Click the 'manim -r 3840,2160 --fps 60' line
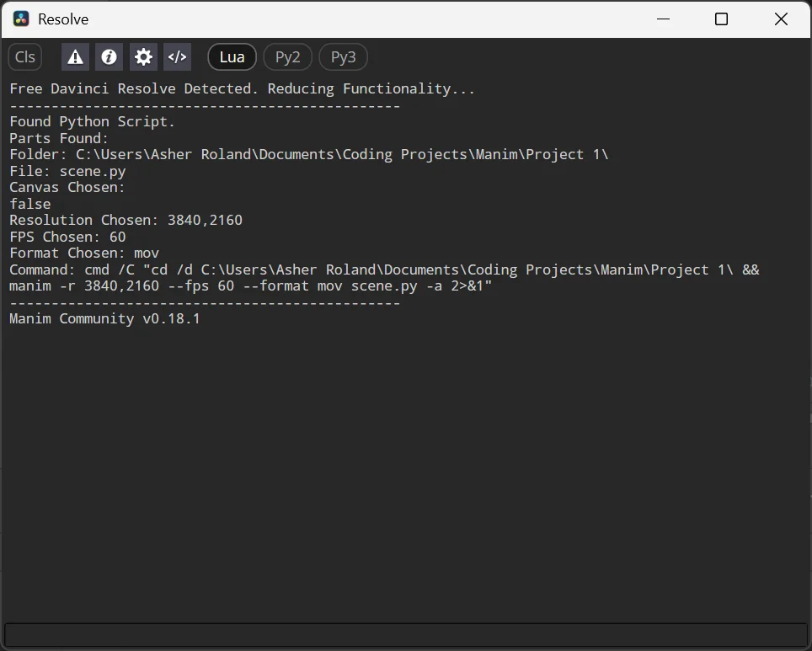Image resolution: width=812 pixels, height=651 pixels. pyautogui.click(x=251, y=285)
